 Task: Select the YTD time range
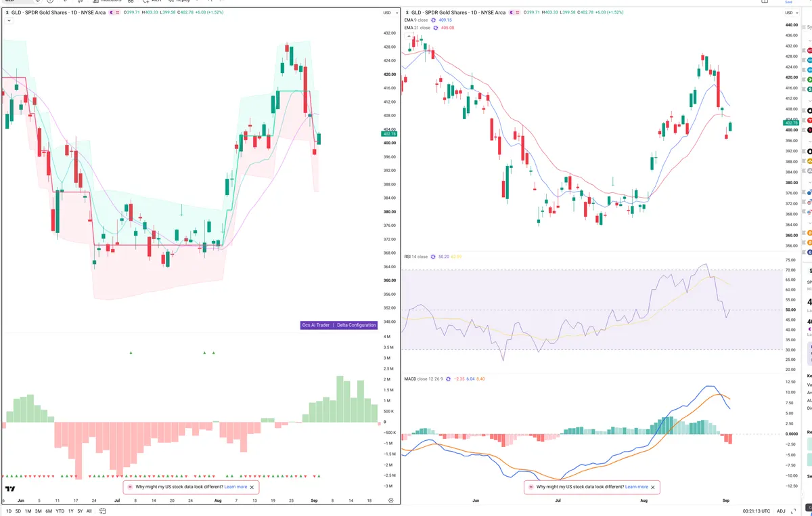[x=60, y=511]
